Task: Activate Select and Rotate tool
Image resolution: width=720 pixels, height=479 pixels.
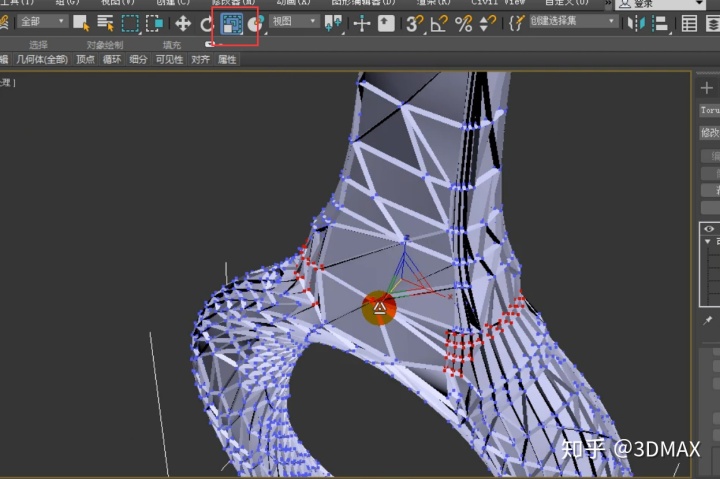Action: pos(206,23)
